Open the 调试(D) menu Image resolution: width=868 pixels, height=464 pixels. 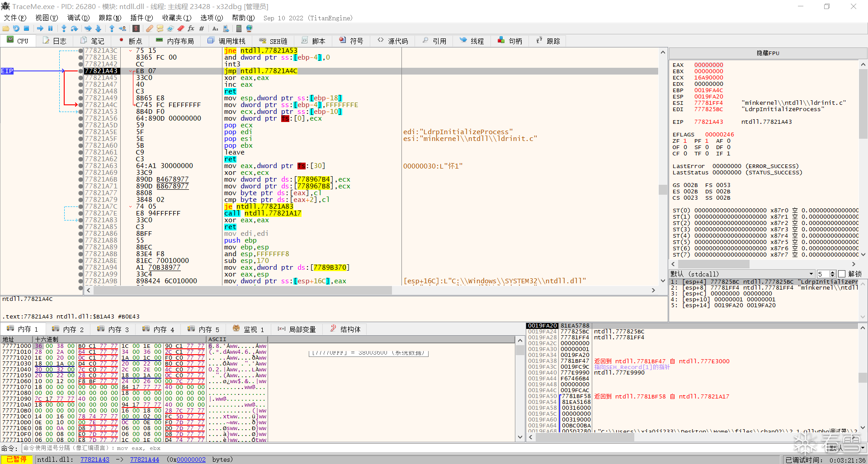78,18
